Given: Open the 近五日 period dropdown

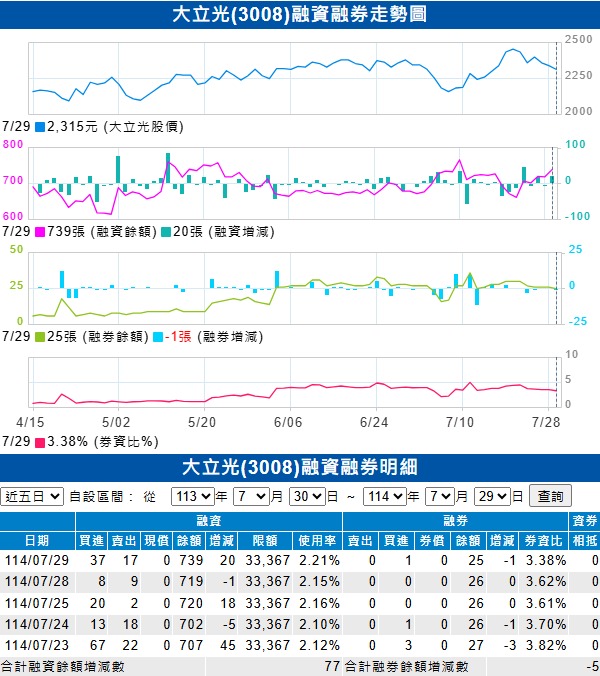Looking at the screenshot, I should coord(32,497).
